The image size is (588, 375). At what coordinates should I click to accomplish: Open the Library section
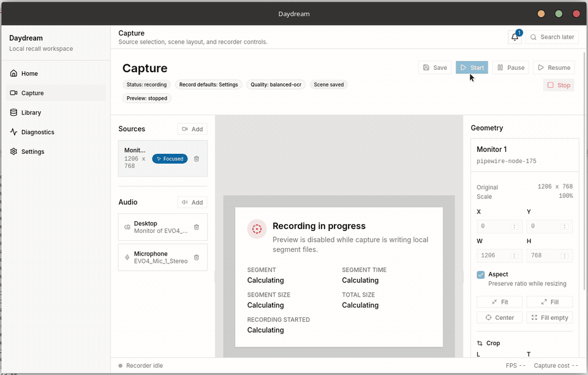click(x=56, y=113)
